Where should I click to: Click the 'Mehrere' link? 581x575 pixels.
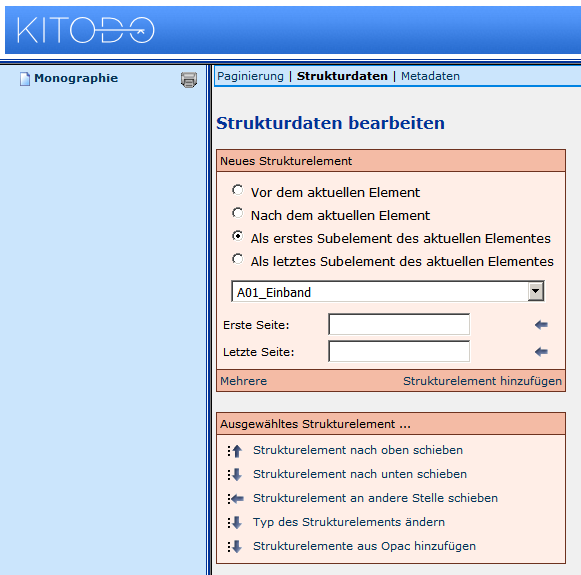tap(243, 381)
